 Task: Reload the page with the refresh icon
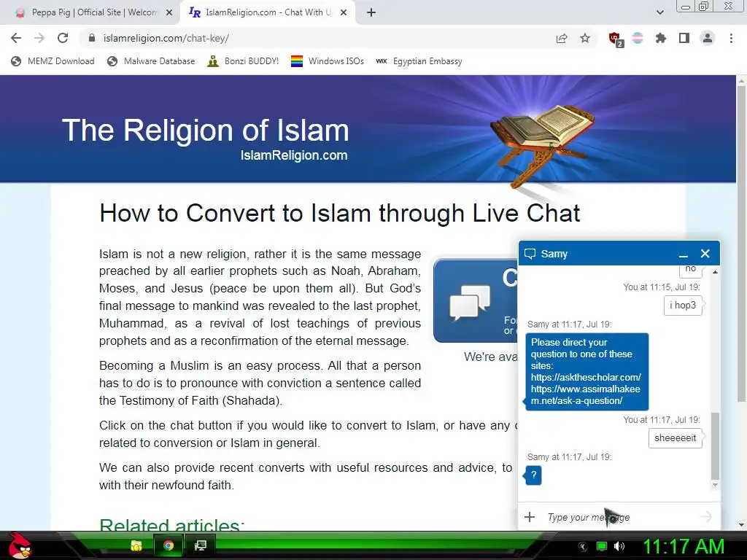tap(63, 38)
